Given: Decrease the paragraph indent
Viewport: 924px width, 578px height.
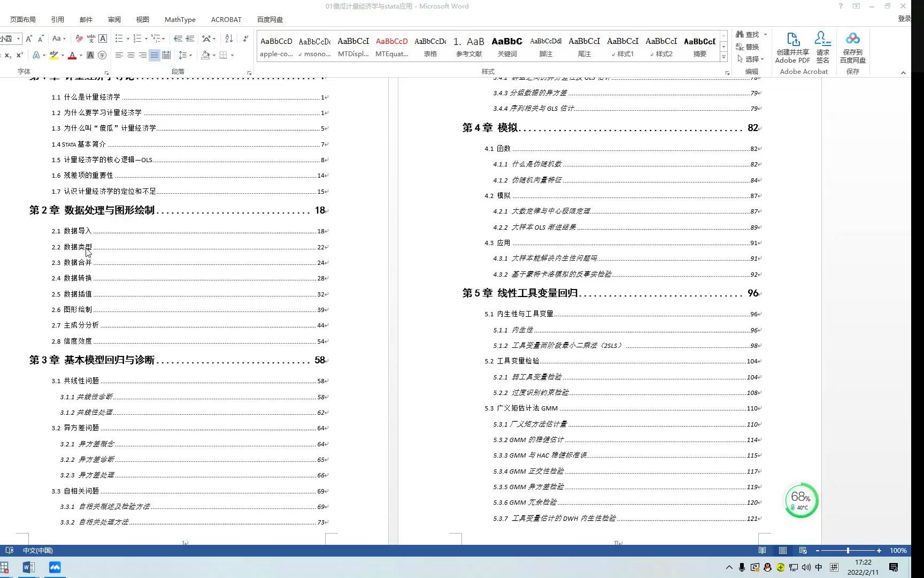Looking at the screenshot, I should pyautogui.click(x=178, y=39).
